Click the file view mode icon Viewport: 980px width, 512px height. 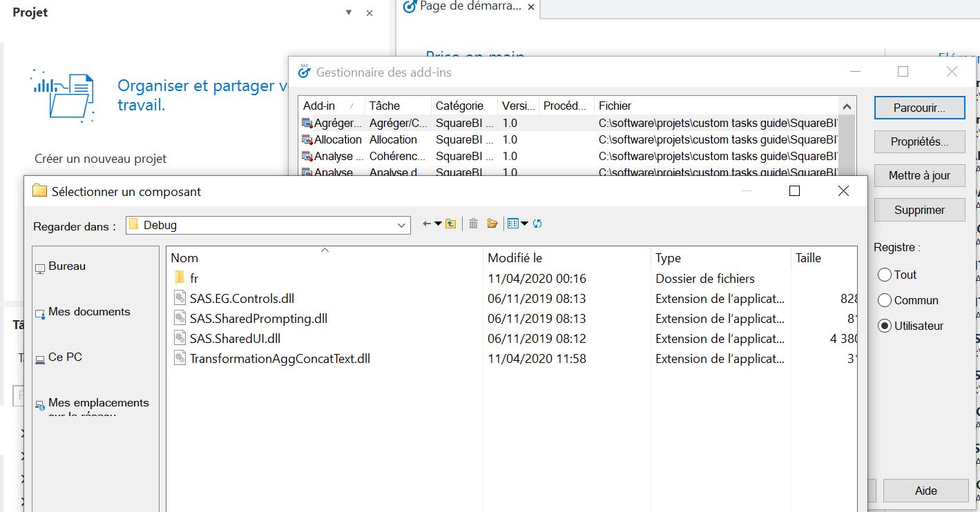(512, 224)
